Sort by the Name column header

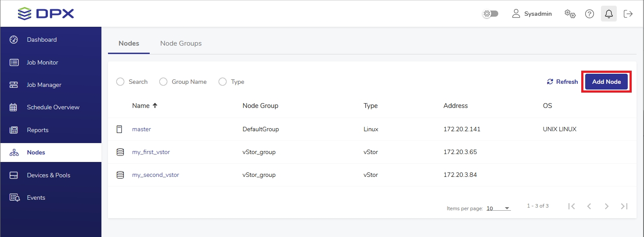point(141,106)
